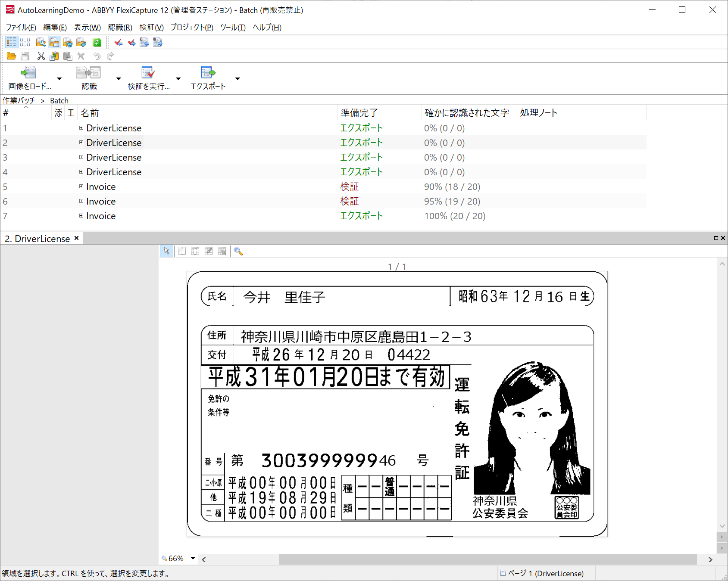This screenshot has height=581, width=728.
Task: Click the delete X icon
Action: click(81, 56)
